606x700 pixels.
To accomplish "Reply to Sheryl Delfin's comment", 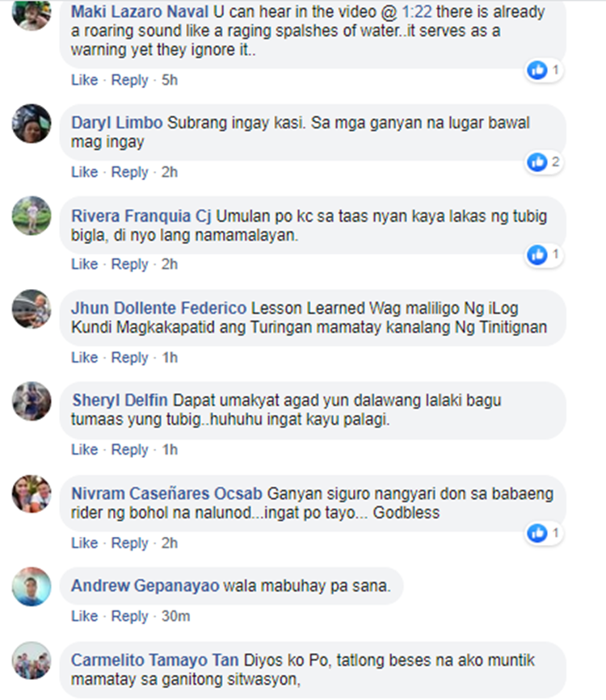I will point(129,450).
